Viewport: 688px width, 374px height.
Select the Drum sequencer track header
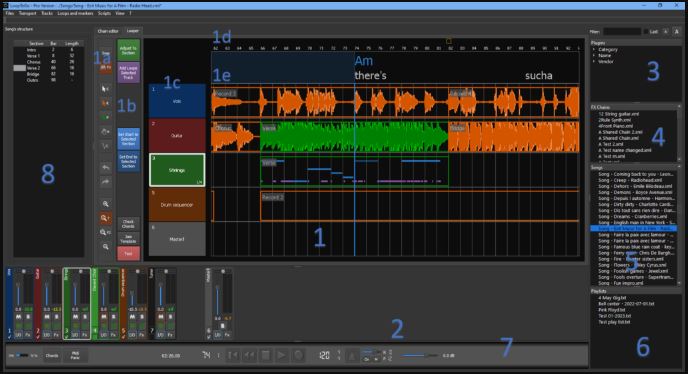(177, 205)
